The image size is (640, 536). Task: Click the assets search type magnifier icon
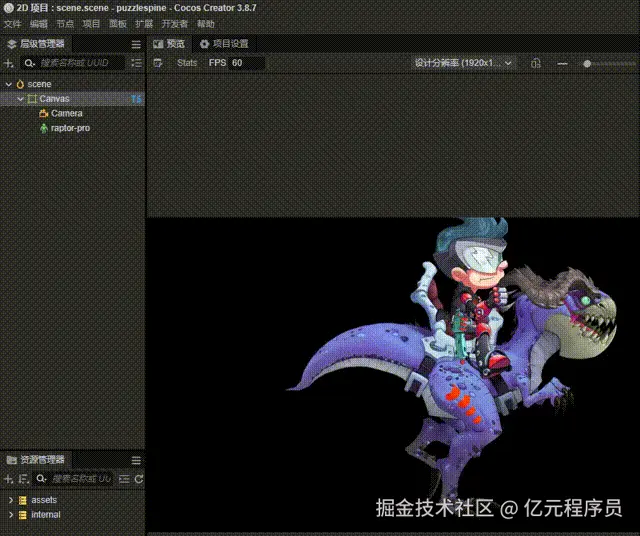pyautogui.click(x=41, y=479)
